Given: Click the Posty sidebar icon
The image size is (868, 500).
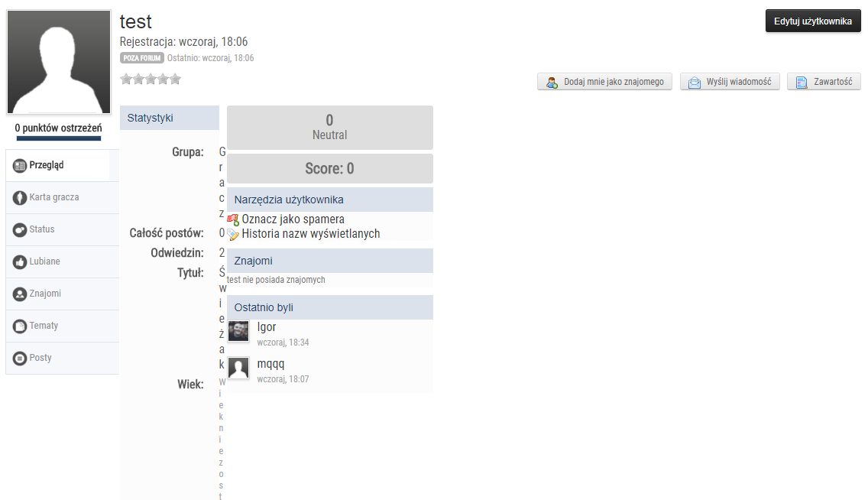Looking at the screenshot, I should pyautogui.click(x=20, y=358).
